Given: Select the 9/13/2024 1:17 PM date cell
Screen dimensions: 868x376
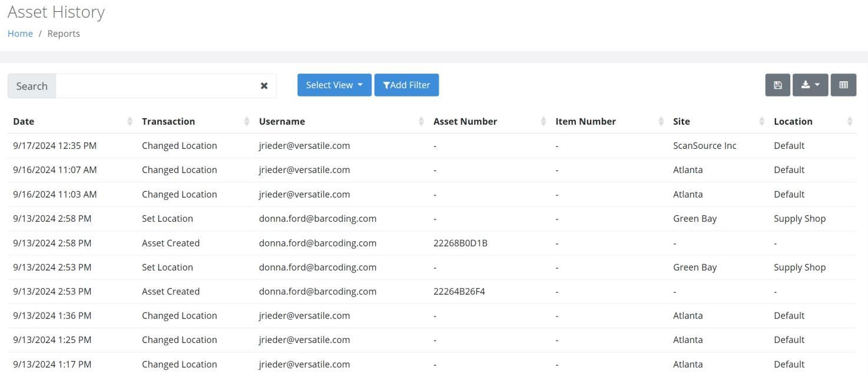Looking at the screenshot, I should pyautogui.click(x=52, y=364).
